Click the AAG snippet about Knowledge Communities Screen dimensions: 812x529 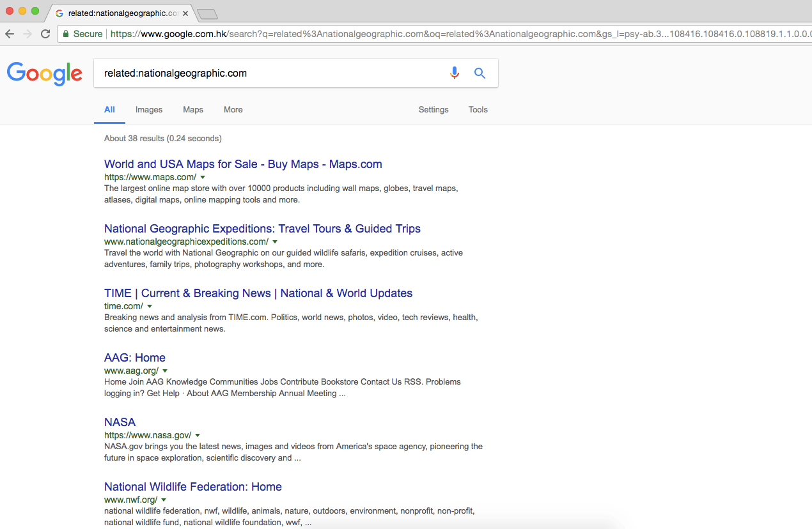[x=283, y=388]
